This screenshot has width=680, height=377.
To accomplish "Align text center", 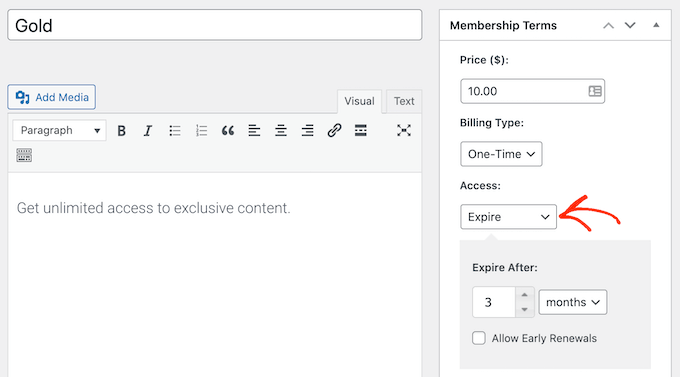I will coord(281,131).
